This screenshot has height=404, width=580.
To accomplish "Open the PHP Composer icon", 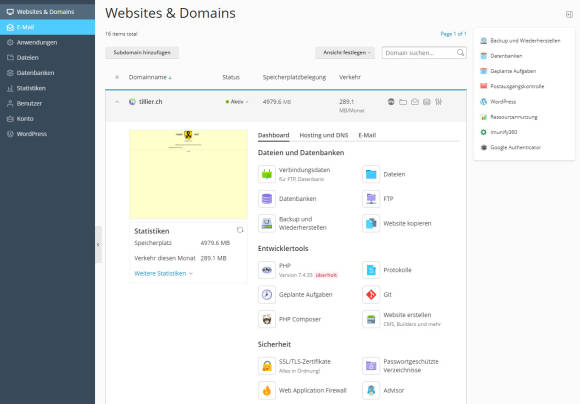I will click(267, 319).
